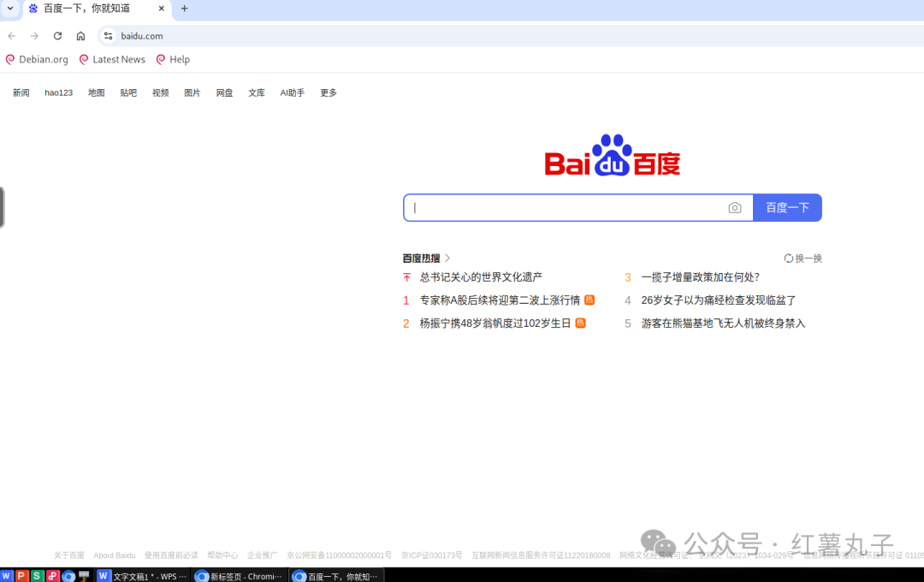The height and width of the screenshot is (582, 924).
Task: Launch WPS Writer from the taskbar launcher
Action: click(7, 575)
